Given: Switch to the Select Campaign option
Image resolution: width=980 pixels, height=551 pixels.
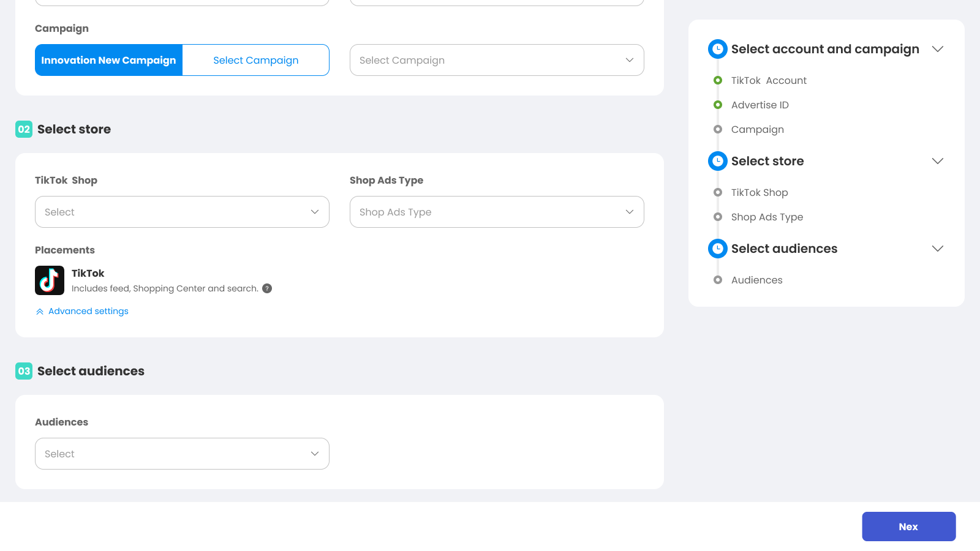Looking at the screenshot, I should pos(255,60).
